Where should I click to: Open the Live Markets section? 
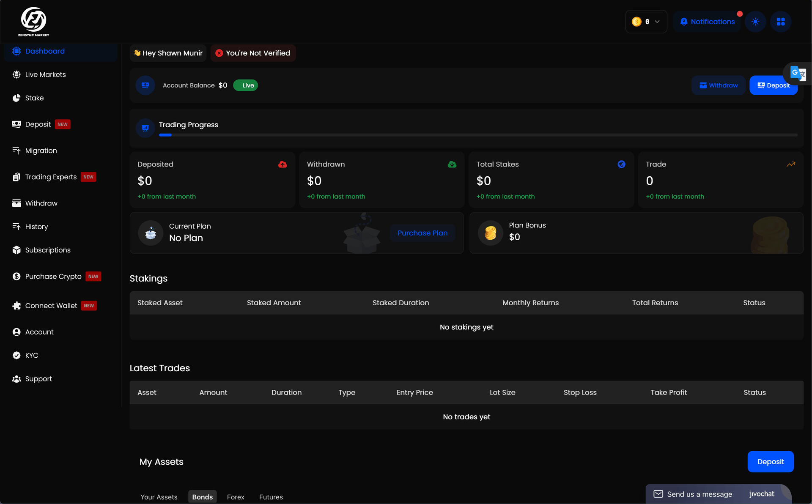pyautogui.click(x=45, y=74)
